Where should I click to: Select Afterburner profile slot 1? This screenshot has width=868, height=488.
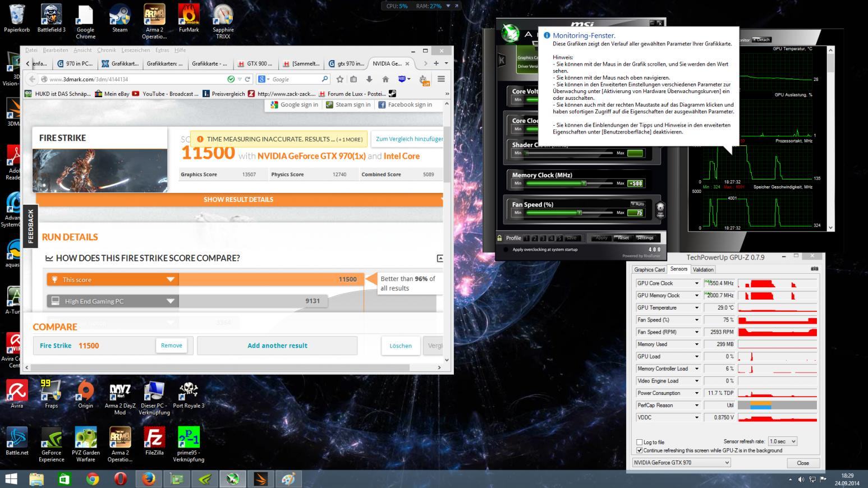(x=527, y=238)
